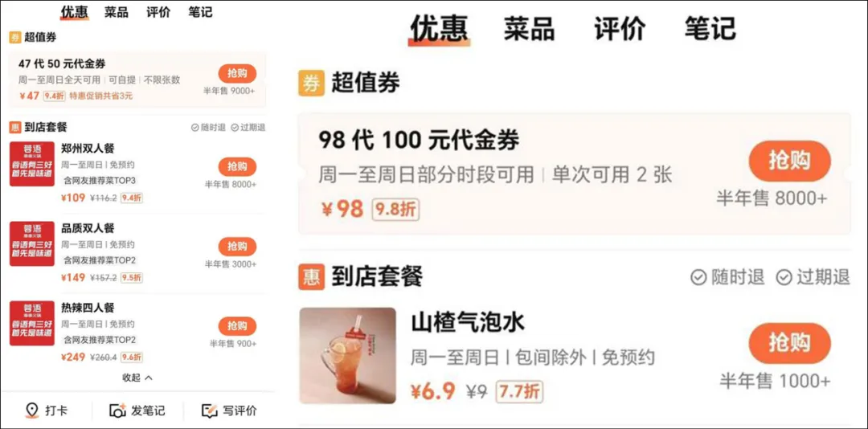The image size is (868, 429).
Task: Open the 郑州双人餐 package image
Action: [32, 164]
